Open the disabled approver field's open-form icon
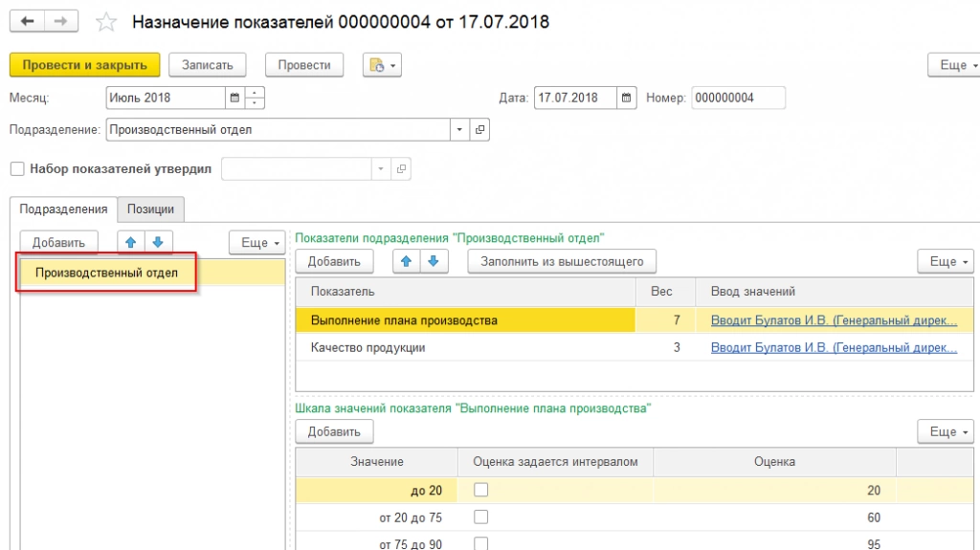Screen dimensions: 980x550 click(401, 168)
